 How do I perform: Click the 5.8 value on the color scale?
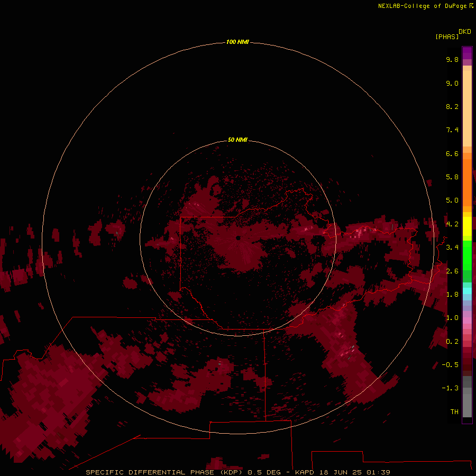tap(452, 177)
